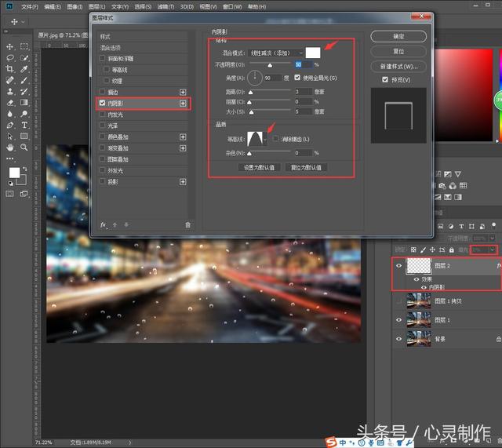Uncheck the 内阴影 style checkbox

(x=103, y=103)
